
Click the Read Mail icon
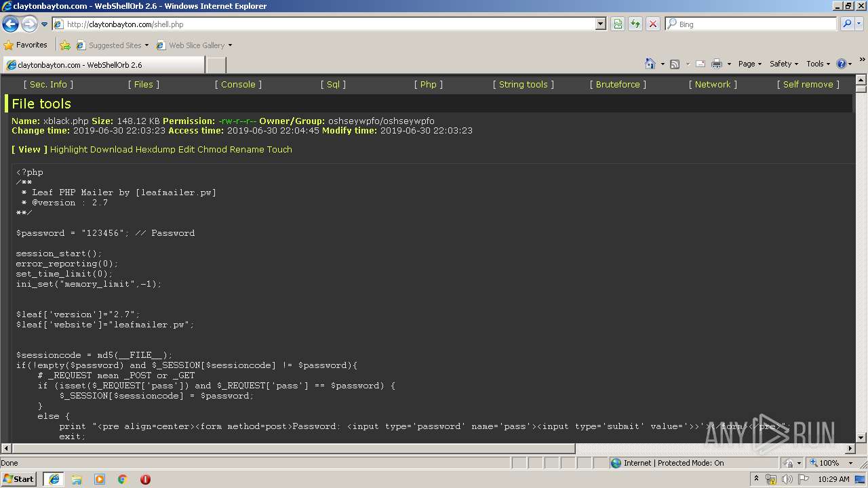[701, 64]
